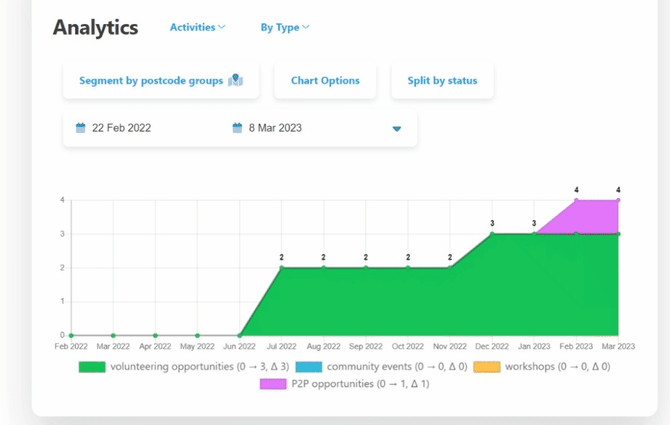Click the map icon in postcode groups button
The height and width of the screenshot is (425, 670).
(236, 81)
